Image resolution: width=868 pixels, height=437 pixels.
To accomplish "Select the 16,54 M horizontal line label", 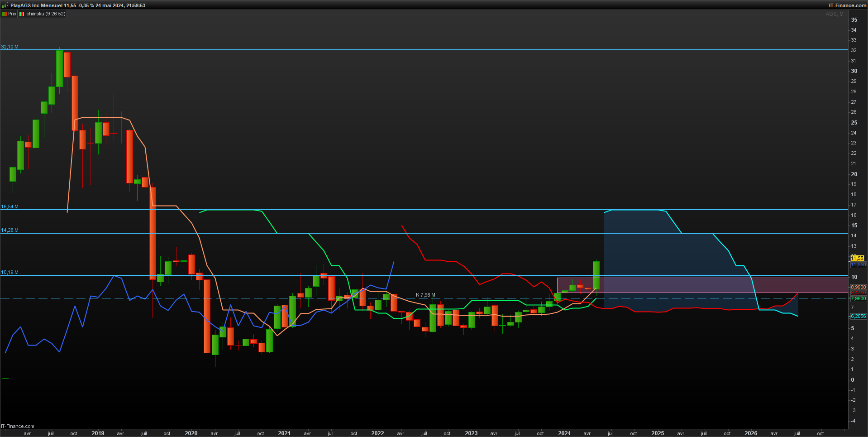I will [10, 207].
